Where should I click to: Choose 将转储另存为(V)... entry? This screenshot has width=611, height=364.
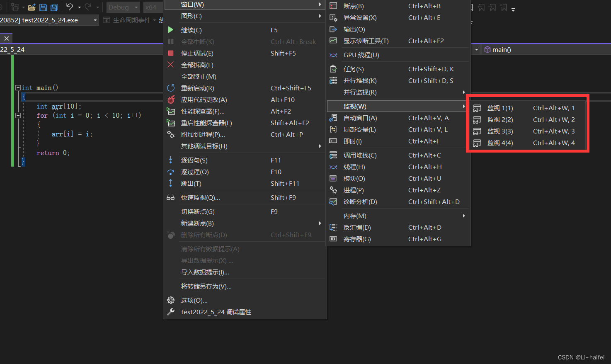[245, 286]
